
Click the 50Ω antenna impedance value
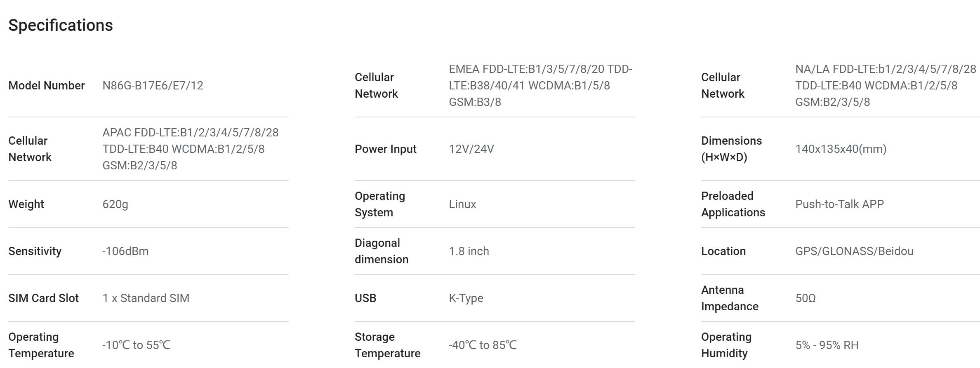coord(805,298)
